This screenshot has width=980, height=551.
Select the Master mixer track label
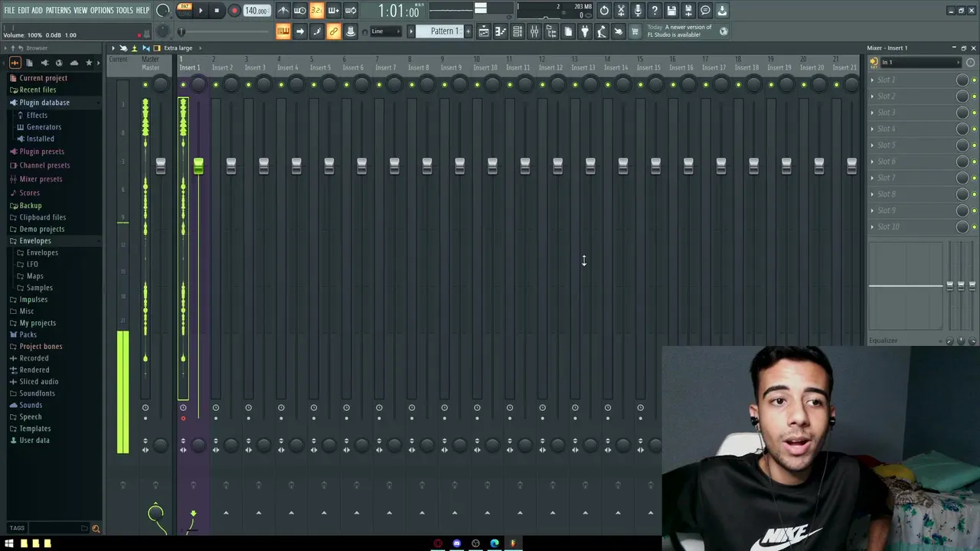151,67
